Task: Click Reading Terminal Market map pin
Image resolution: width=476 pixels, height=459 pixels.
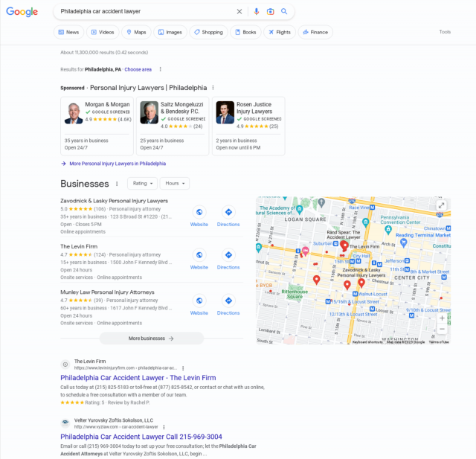Action: [x=403, y=243]
